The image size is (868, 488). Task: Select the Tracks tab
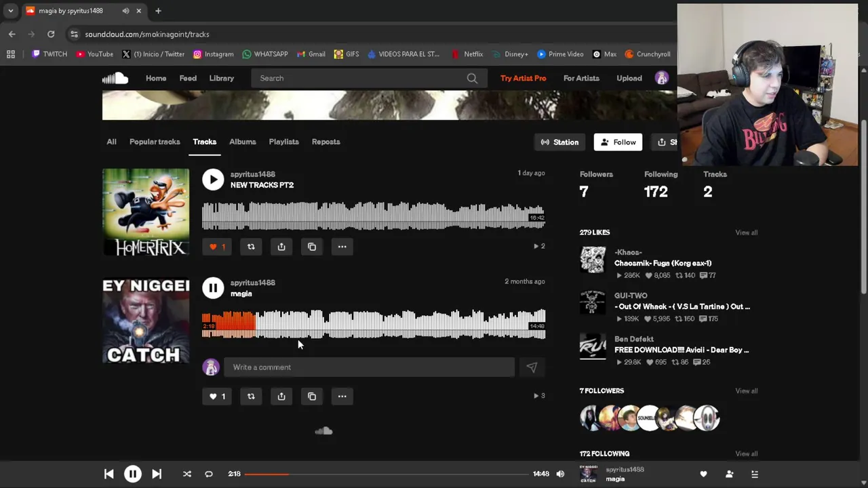(204, 142)
